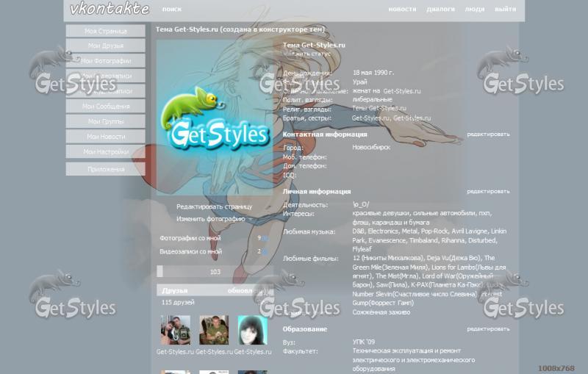Open Фотографии со мной link
The image size is (588, 374).
[190, 238]
